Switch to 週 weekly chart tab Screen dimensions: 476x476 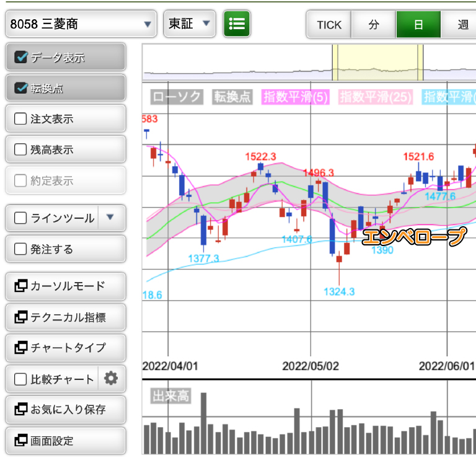tap(459, 25)
